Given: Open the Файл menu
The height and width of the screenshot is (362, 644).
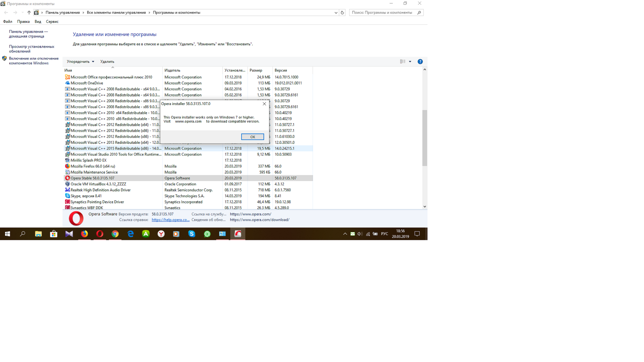Looking at the screenshot, I should (7, 21).
